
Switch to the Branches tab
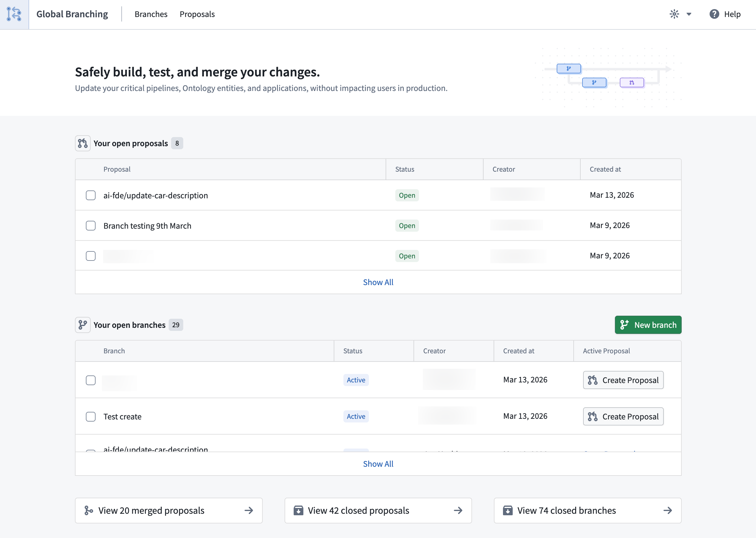point(151,14)
